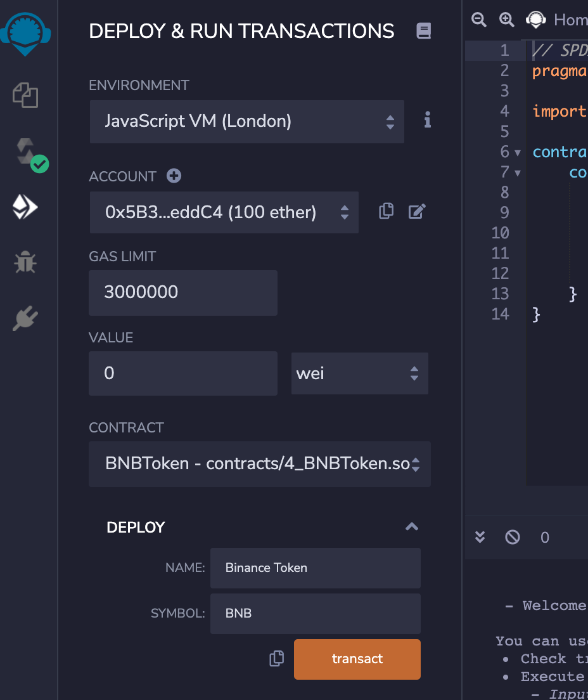
Task: Click the Gas Limit input field
Action: pyautogui.click(x=183, y=293)
